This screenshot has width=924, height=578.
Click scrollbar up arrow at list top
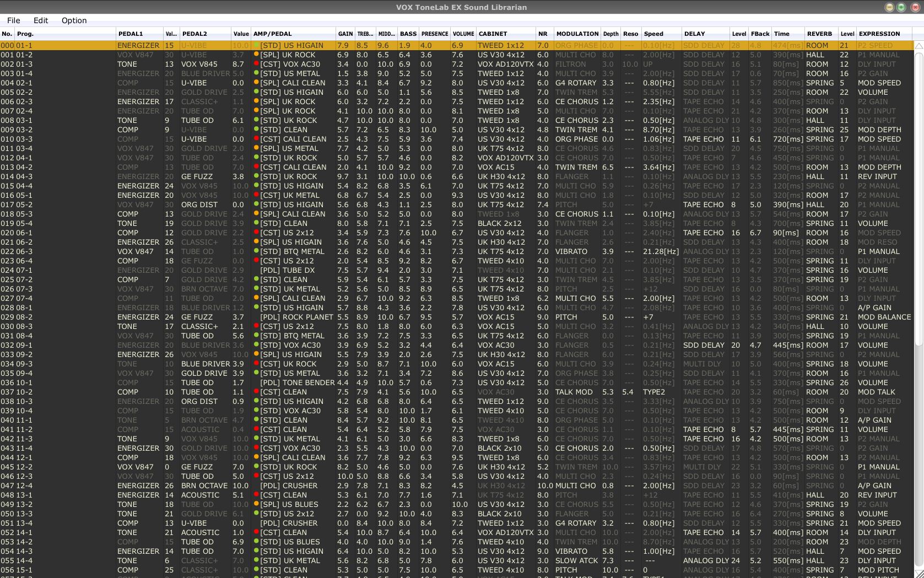point(918,46)
